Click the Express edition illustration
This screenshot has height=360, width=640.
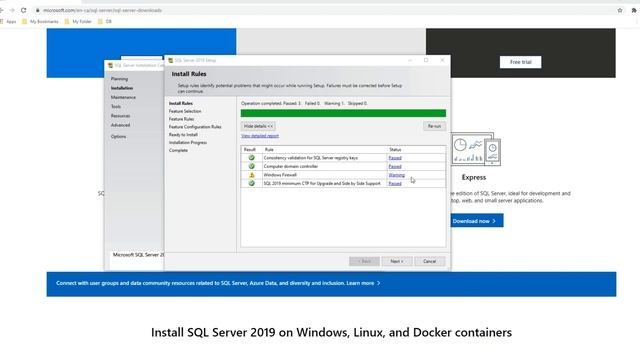point(476,149)
